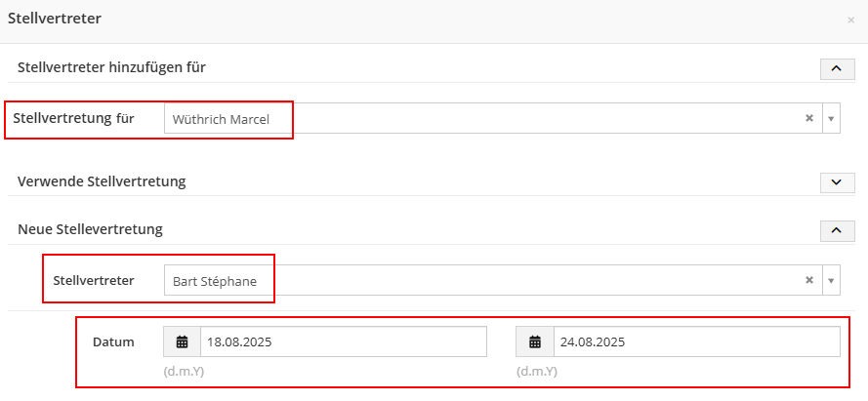Close the Stellvertreter dialog
868x401 pixels.
(850, 20)
